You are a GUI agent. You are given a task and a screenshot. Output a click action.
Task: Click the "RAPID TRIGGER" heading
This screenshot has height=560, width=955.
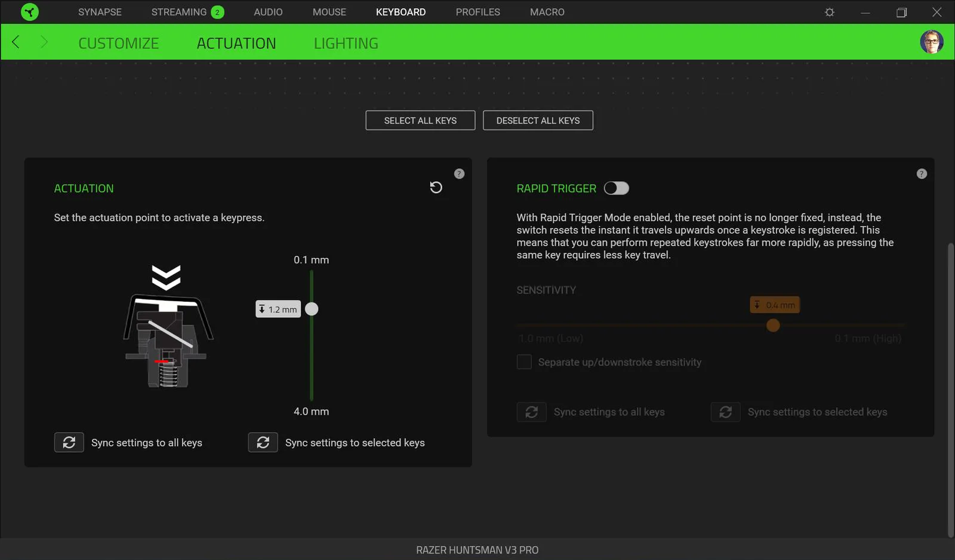[x=556, y=188]
